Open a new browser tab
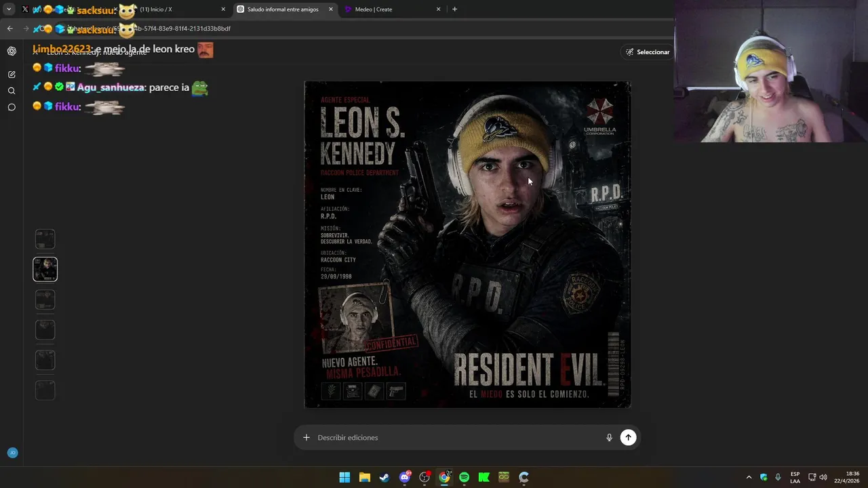The image size is (868, 488). [454, 9]
